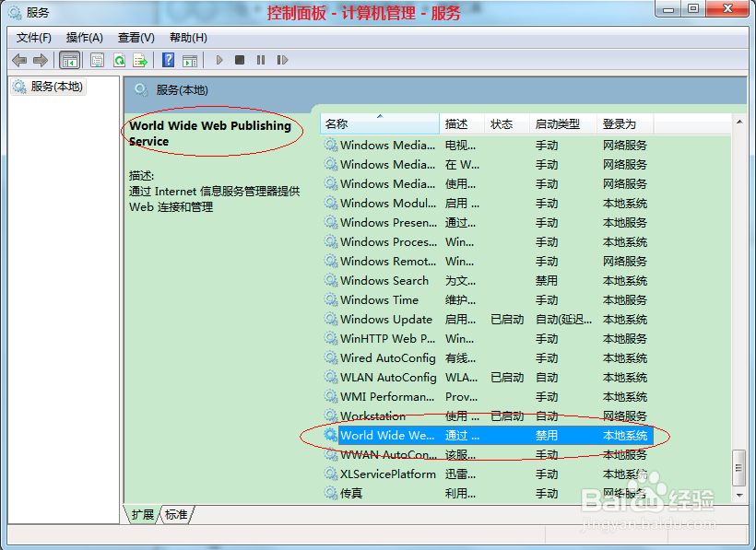Image resolution: width=756 pixels, height=550 pixels.
Task: Select the WinHTTP Web P... service name
Action: pos(387,339)
